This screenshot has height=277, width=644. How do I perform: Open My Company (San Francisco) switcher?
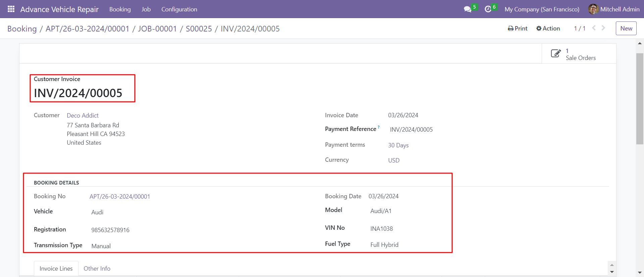[542, 9]
